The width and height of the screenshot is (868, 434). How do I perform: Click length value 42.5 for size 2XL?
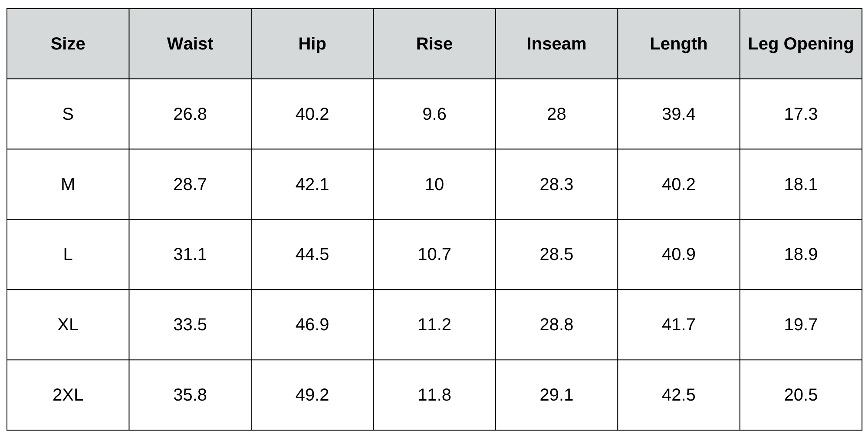[x=678, y=395]
